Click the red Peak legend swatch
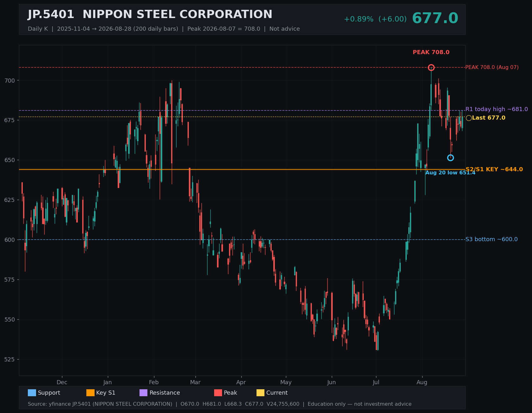Image resolution: width=532 pixels, height=413 pixels. pos(218,393)
